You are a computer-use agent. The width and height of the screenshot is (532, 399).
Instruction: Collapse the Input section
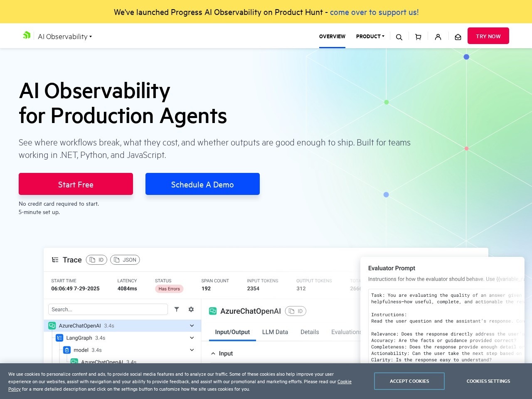(x=213, y=353)
